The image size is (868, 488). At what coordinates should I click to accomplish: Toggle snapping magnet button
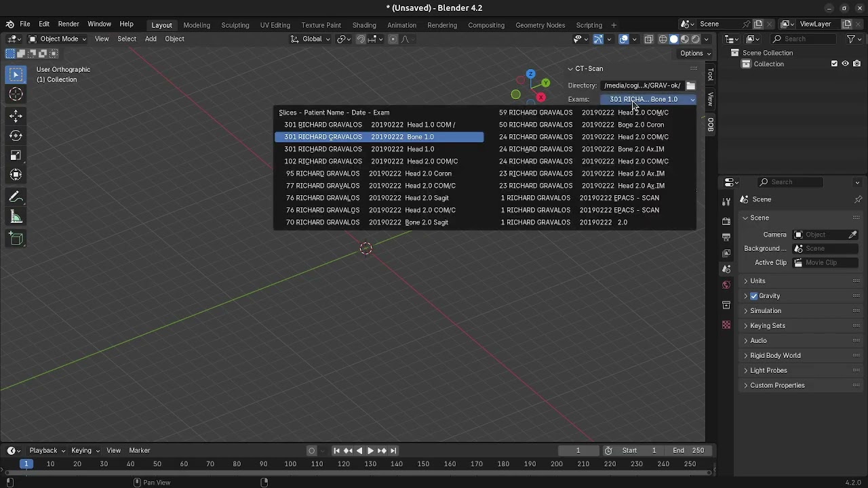361,39
